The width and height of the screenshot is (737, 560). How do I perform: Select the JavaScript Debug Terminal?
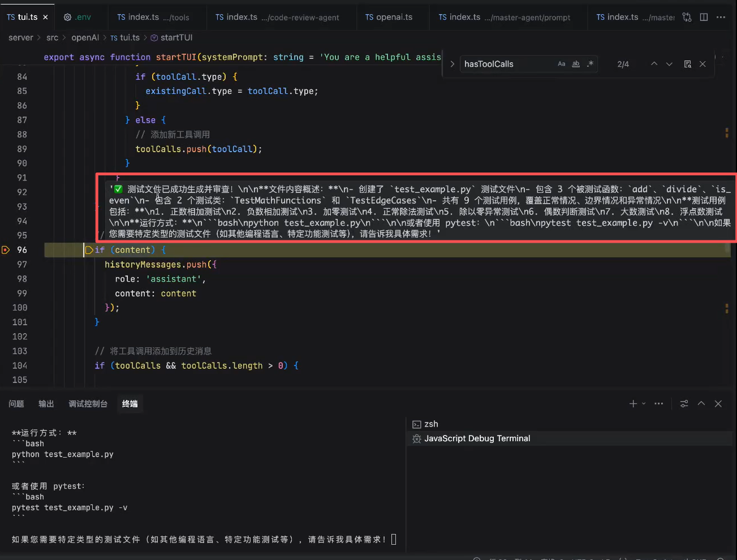(570, 438)
